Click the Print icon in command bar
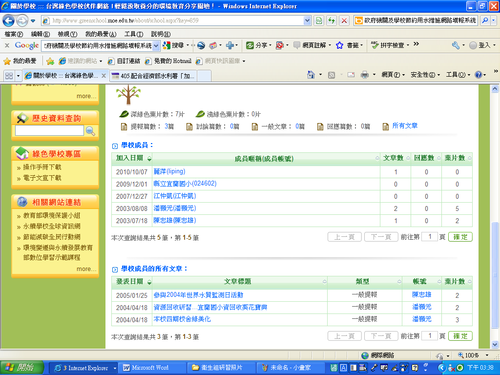The image size is (500, 375). [x=365, y=75]
